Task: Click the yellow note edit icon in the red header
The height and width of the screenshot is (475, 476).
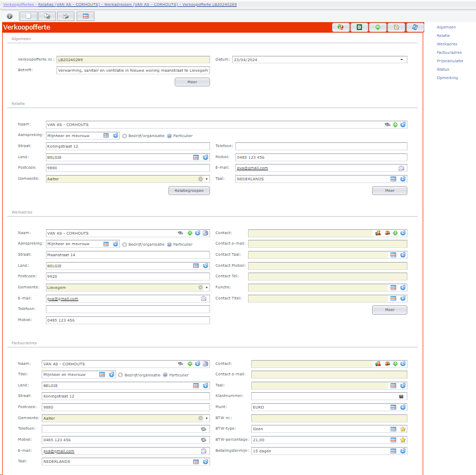Action: click(396, 27)
